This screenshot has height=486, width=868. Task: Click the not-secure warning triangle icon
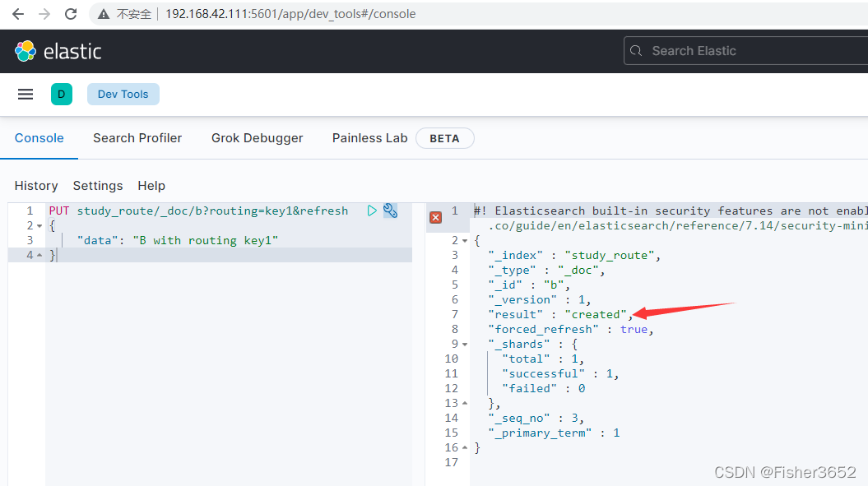(104, 15)
